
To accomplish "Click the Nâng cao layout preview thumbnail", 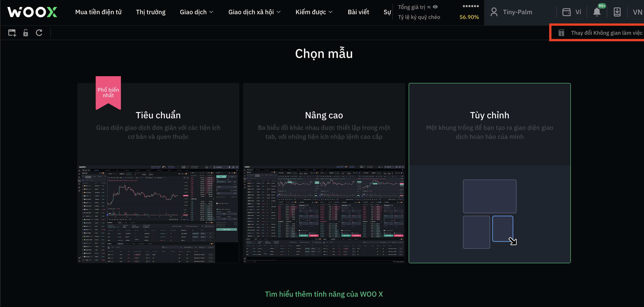I will [x=324, y=214].
